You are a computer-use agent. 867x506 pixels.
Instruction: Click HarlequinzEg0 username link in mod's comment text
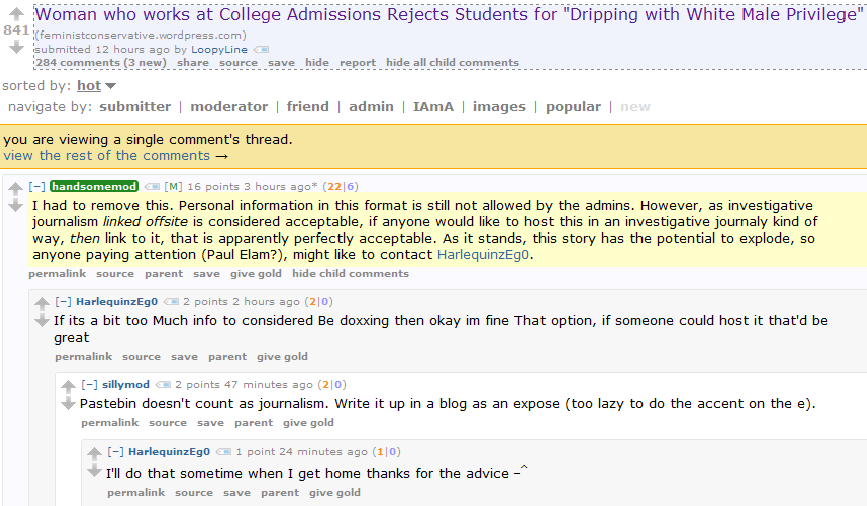tap(483, 255)
